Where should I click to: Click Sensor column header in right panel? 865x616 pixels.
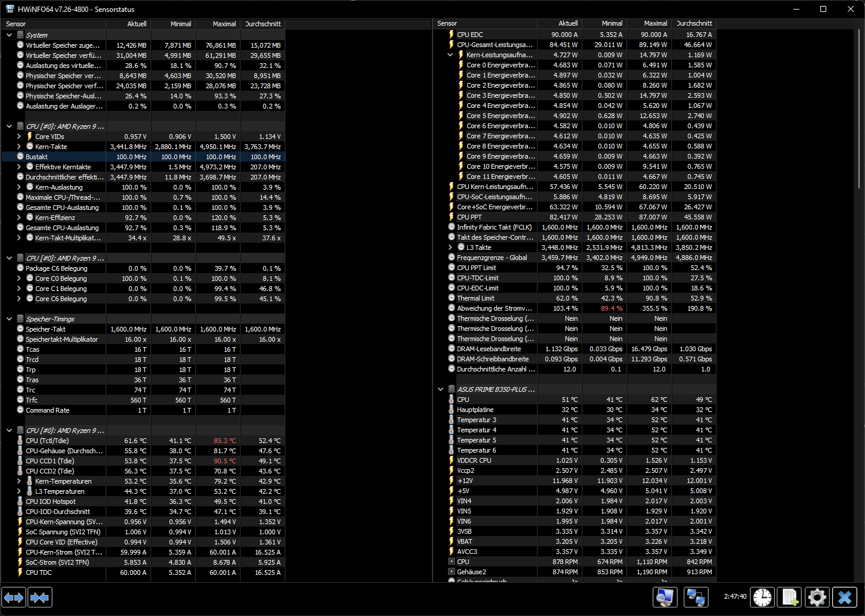pyautogui.click(x=485, y=24)
